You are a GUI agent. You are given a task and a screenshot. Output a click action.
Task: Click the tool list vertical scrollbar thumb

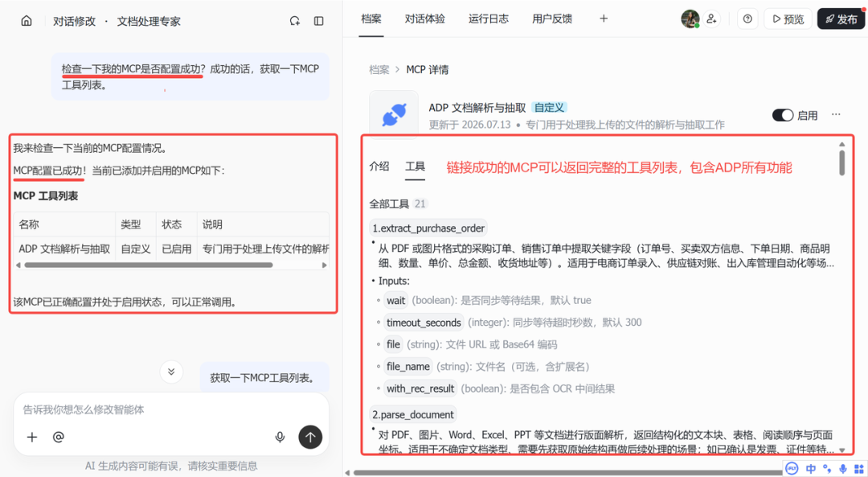[x=842, y=162]
